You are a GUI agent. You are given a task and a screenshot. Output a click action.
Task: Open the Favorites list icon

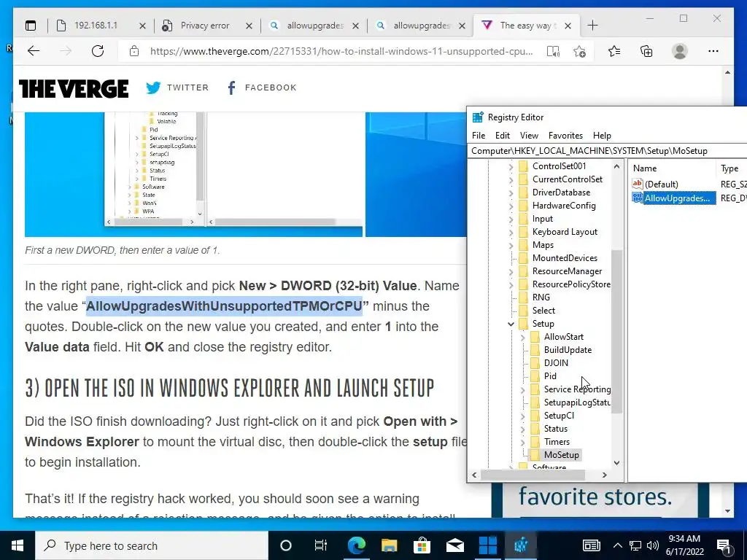(614, 51)
